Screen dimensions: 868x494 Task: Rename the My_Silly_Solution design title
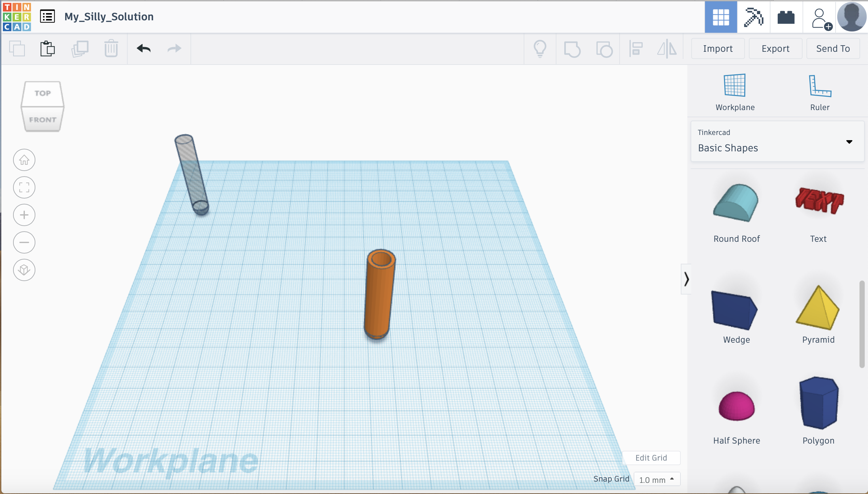pos(109,16)
